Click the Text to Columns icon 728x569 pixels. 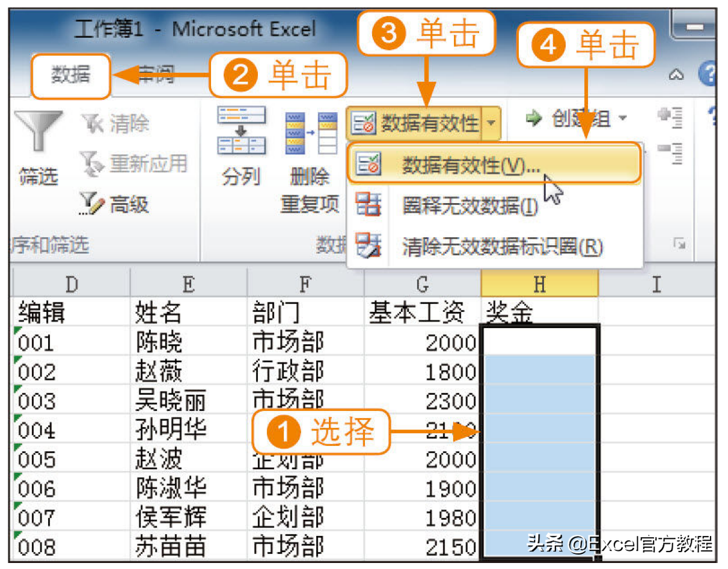[x=242, y=130]
